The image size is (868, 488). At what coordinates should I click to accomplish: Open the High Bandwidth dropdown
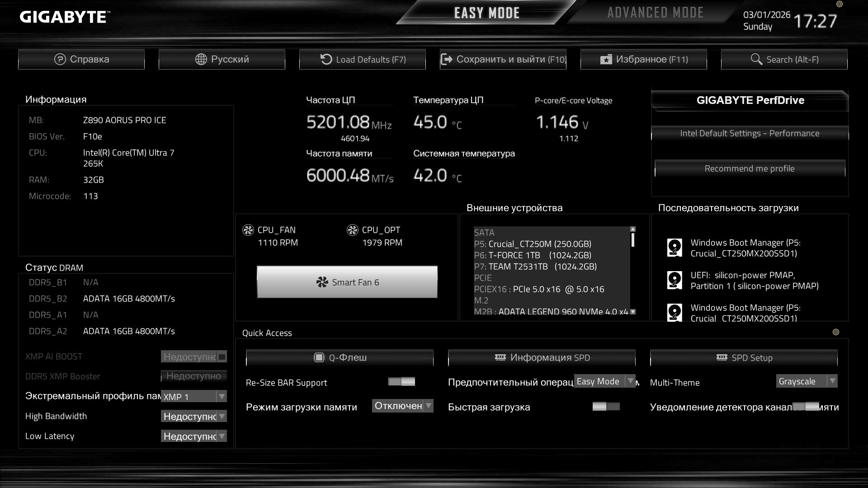pyautogui.click(x=194, y=416)
